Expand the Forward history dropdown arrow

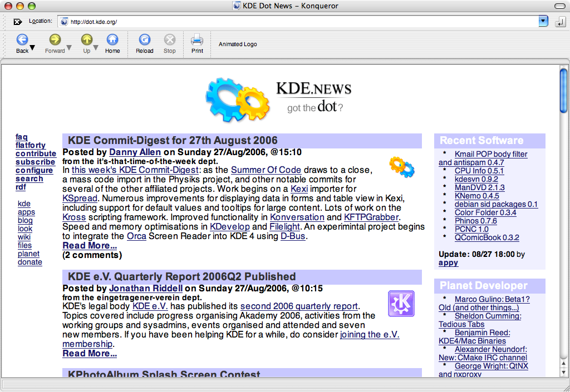[x=69, y=48]
